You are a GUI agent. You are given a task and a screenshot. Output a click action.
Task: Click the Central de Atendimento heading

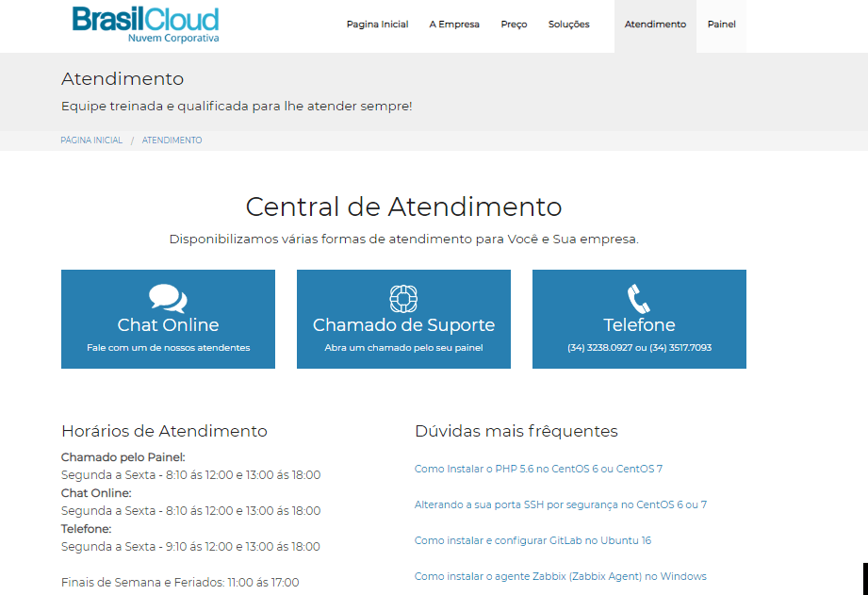tap(403, 207)
